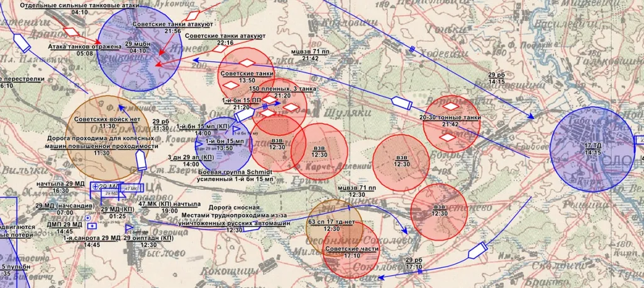Click the 29 МД (КП) 01:25 label

coord(118,213)
